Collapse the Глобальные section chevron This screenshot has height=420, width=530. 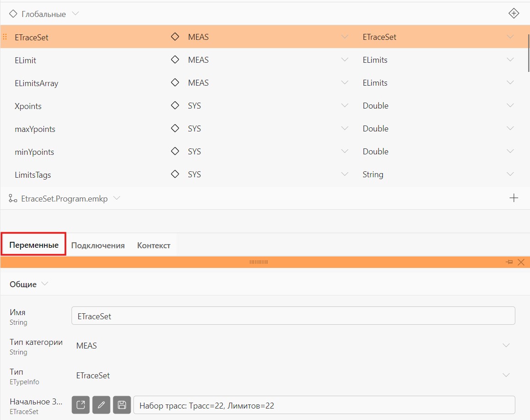coord(75,13)
